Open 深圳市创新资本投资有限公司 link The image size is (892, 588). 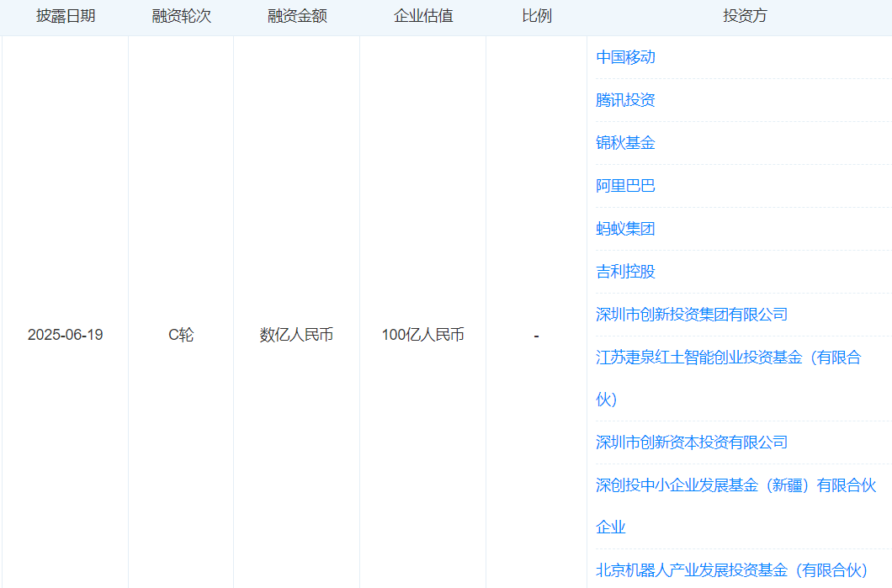point(690,442)
